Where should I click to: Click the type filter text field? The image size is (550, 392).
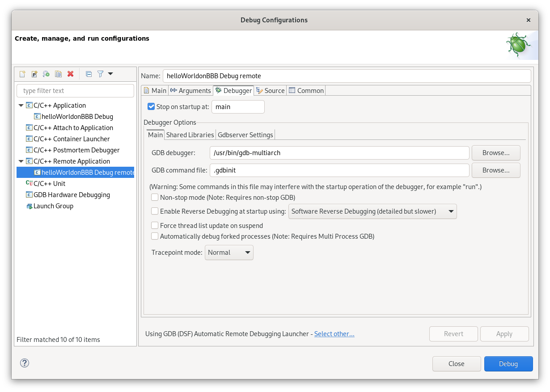click(75, 90)
